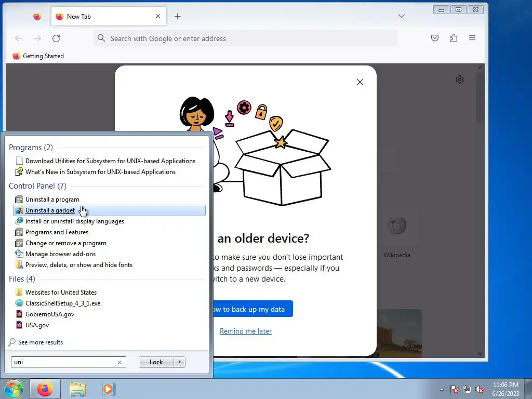This screenshot has width=532, height=399.
Task: Open Programs and Features result
Action: coord(110,232)
